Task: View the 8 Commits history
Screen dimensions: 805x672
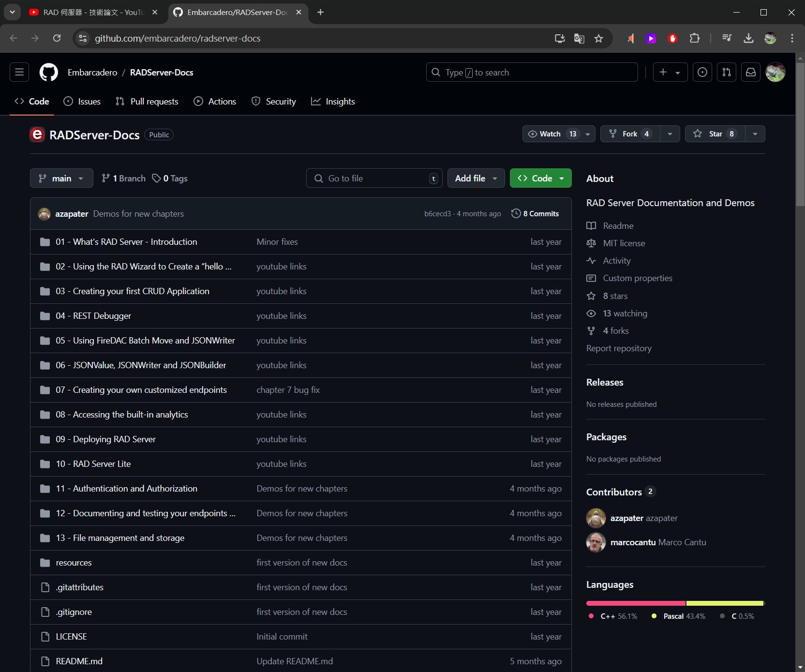Action: (535, 214)
